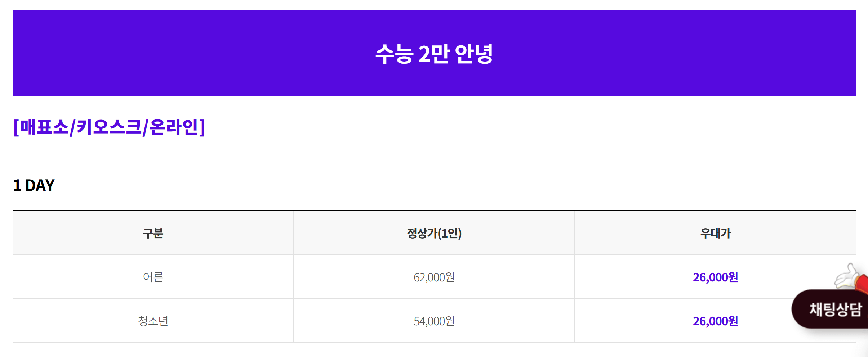The image size is (868, 357).
Task: Select the 구분 column header
Action: click(x=153, y=232)
